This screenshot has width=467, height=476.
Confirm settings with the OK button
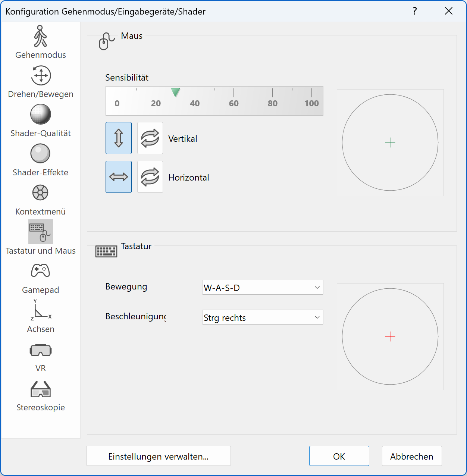tap(339, 456)
